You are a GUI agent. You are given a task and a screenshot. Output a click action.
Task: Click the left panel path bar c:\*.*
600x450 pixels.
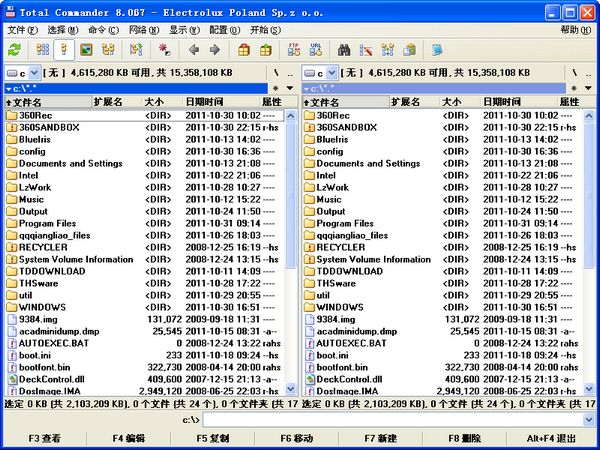tap(136, 89)
